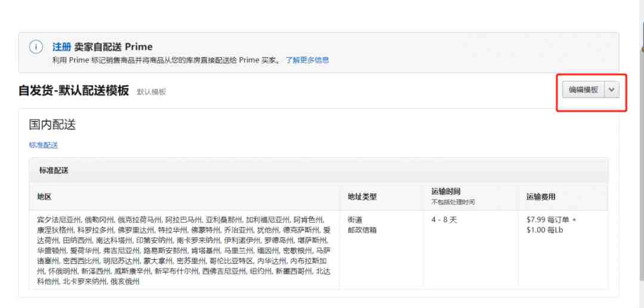
Task: Click the 默认模板 label next to title
Action: [x=151, y=92]
